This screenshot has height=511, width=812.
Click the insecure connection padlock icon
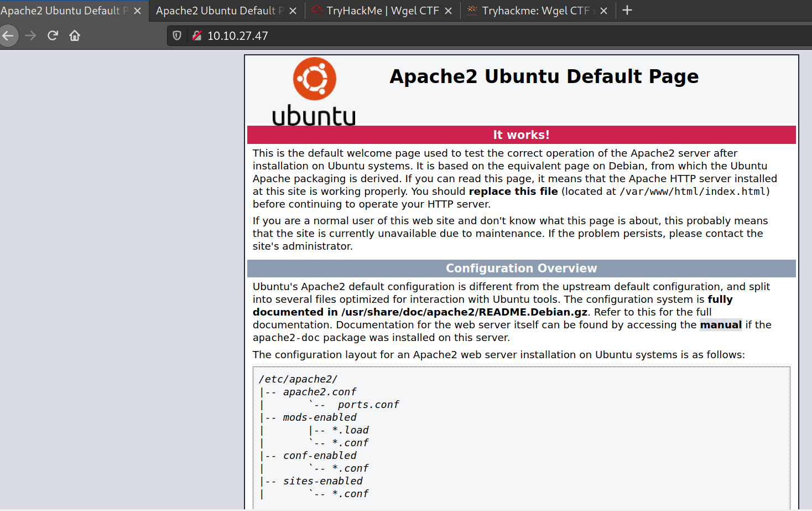pos(196,36)
